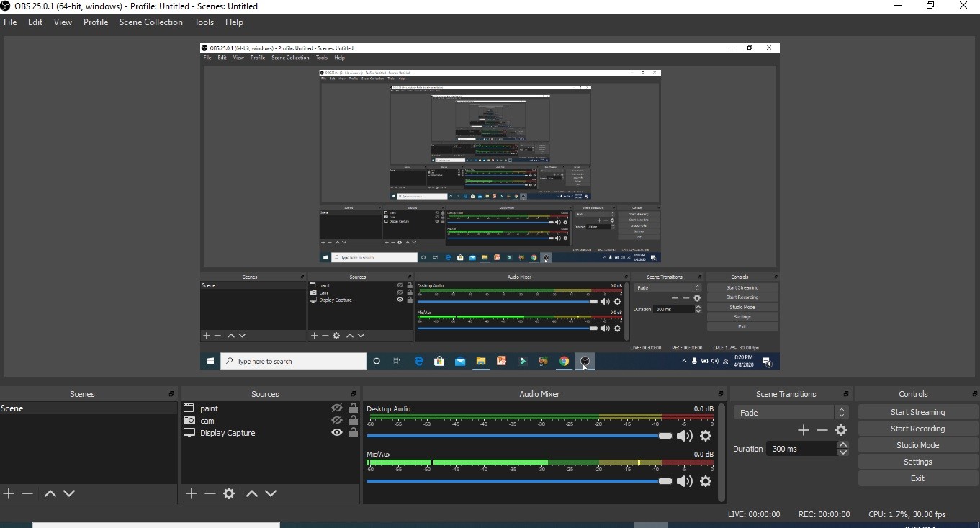Remove the scene transition with the minus icon
Screen dimensions: 980x528
[822, 430]
